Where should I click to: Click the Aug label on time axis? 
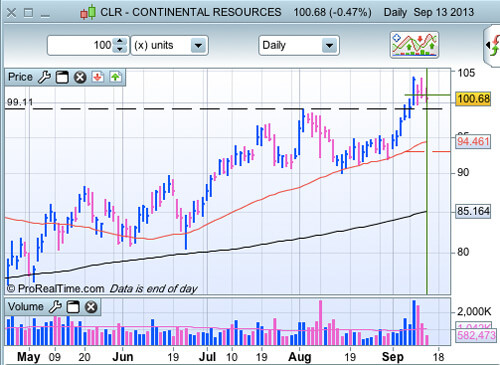[x=299, y=357]
